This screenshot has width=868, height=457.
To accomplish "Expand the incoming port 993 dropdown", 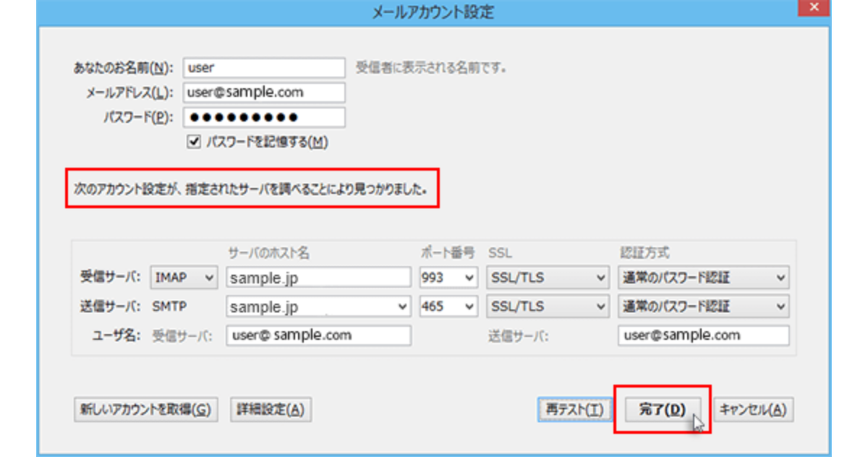I will [x=448, y=278].
